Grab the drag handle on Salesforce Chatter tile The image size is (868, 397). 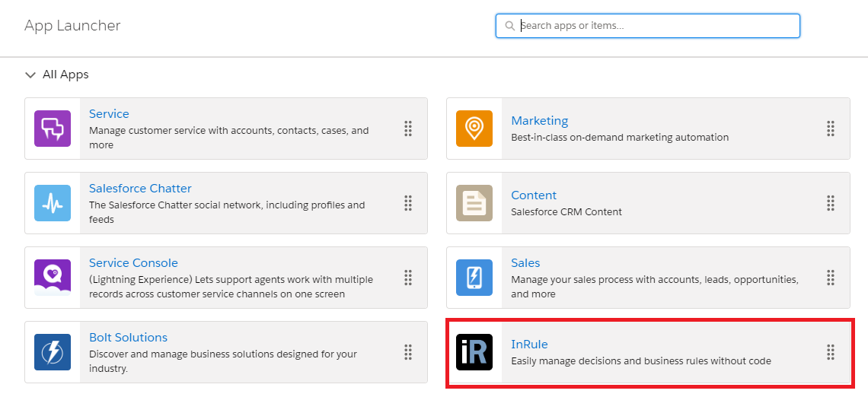pos(408,203)
